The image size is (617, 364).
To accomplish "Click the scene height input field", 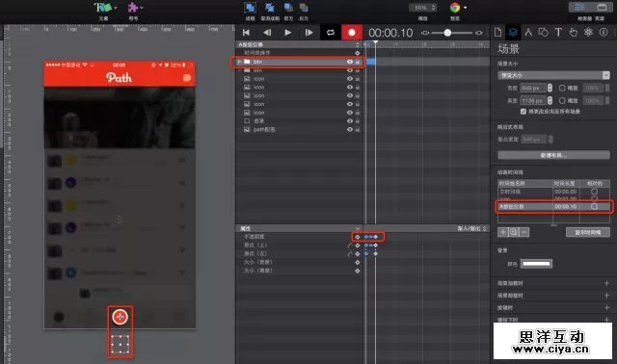I will (533, 101).
